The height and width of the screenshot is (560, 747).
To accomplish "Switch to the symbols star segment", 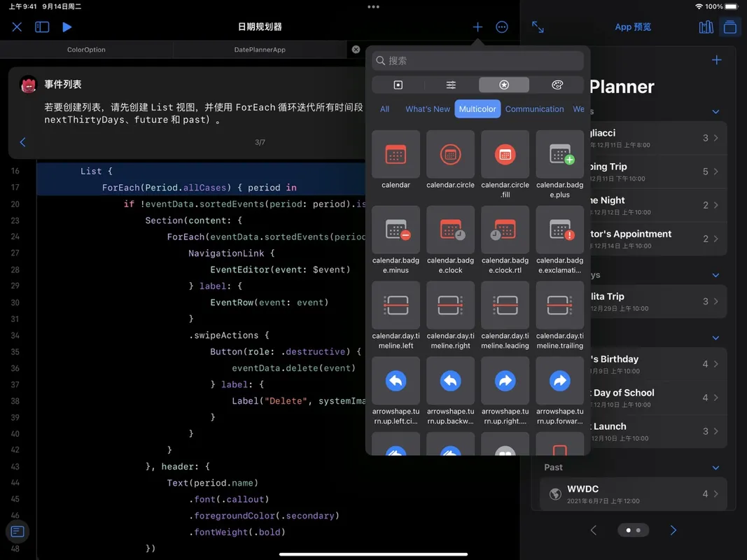I will click(x=504, y=85).
